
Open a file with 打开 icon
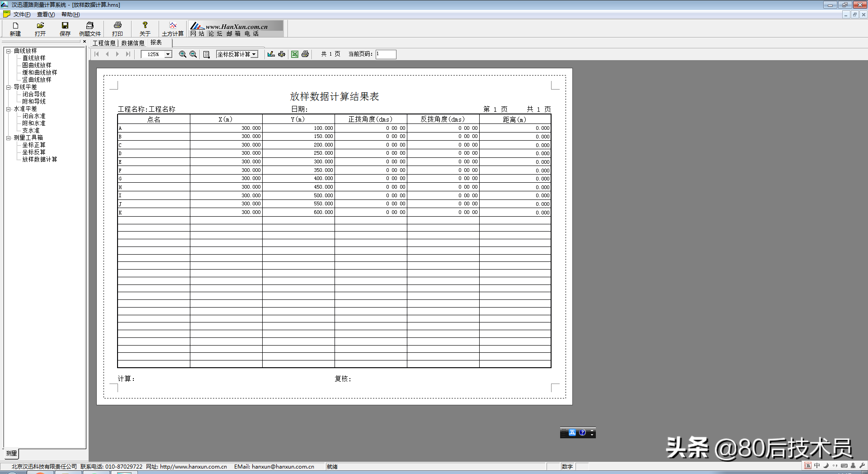pos(40,29)
